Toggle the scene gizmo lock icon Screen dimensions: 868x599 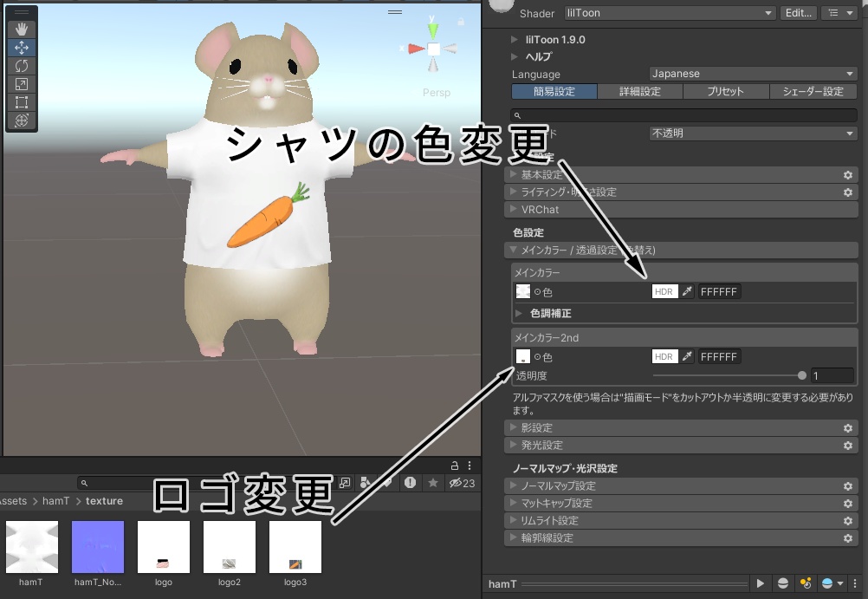pyautogui.click(x=461, y=22)
